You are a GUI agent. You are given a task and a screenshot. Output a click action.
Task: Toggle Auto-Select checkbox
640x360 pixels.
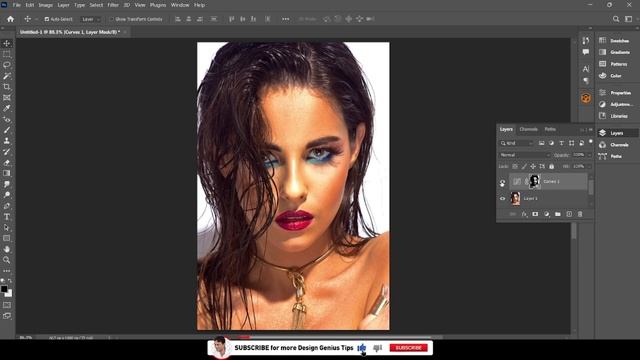[47, 19]
